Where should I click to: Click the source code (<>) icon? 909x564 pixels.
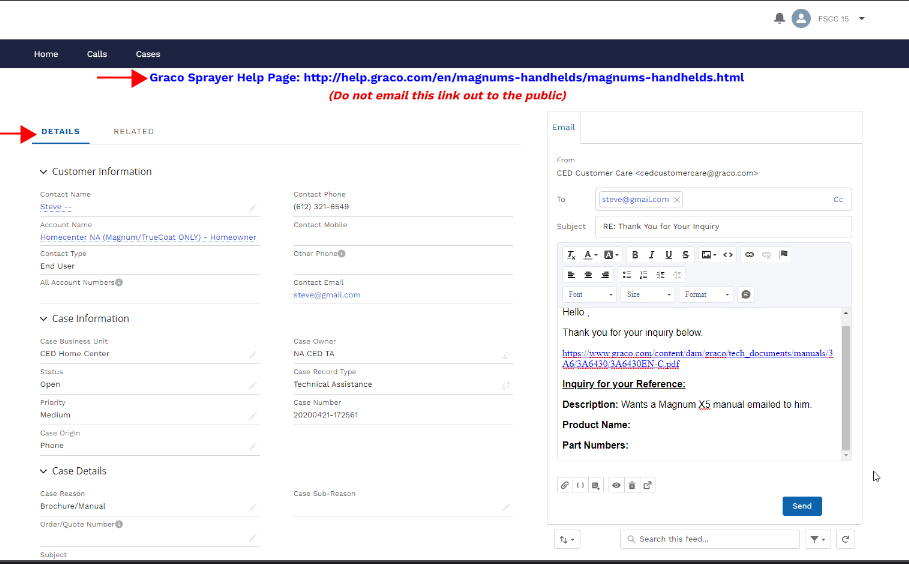click(x=728, y=255)
